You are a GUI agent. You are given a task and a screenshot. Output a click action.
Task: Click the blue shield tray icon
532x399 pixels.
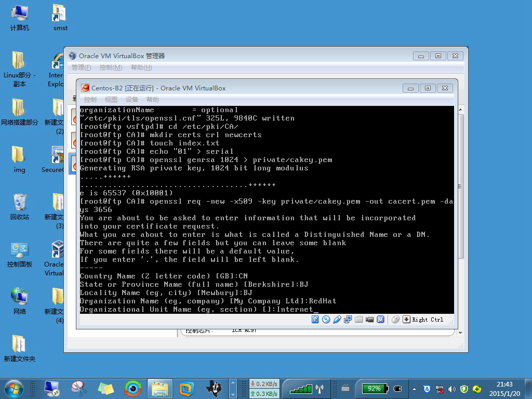pos(427,389)
